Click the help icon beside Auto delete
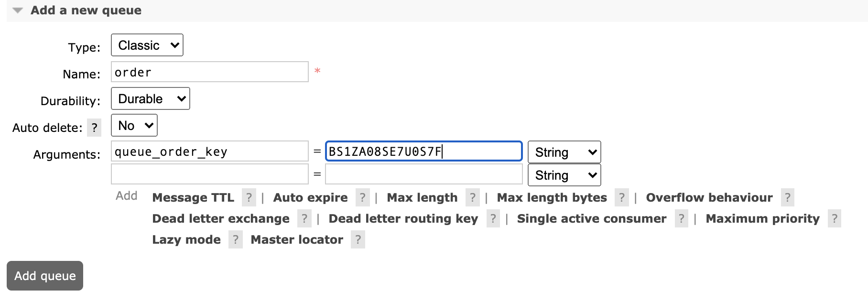The height and width of the screenshot is (302, 868). pyautogui.click(x=94, y=128)
